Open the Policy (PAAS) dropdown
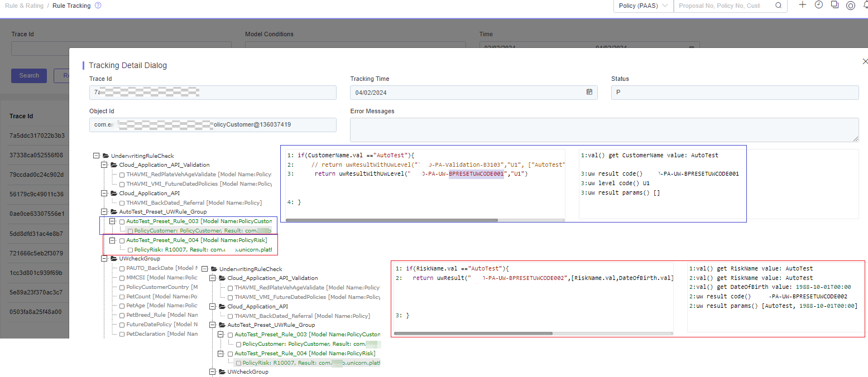The height and width of the screenshot is (377, 868). 643,6
